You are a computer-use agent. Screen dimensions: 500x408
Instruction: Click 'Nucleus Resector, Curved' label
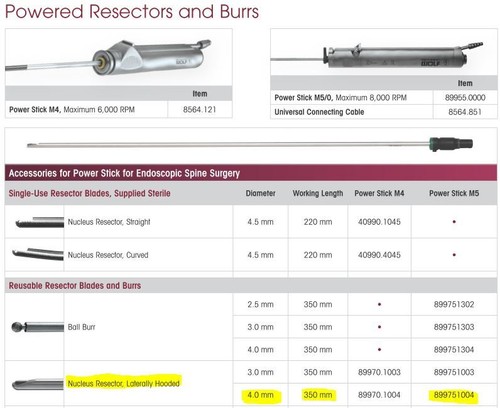click(x=108, y=255)
